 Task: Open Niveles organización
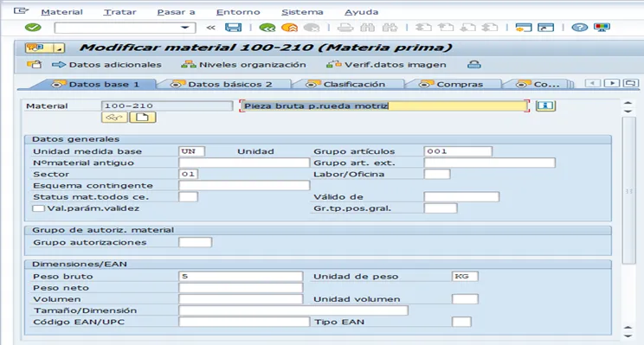pyautogui.click(x=243, y=65)
